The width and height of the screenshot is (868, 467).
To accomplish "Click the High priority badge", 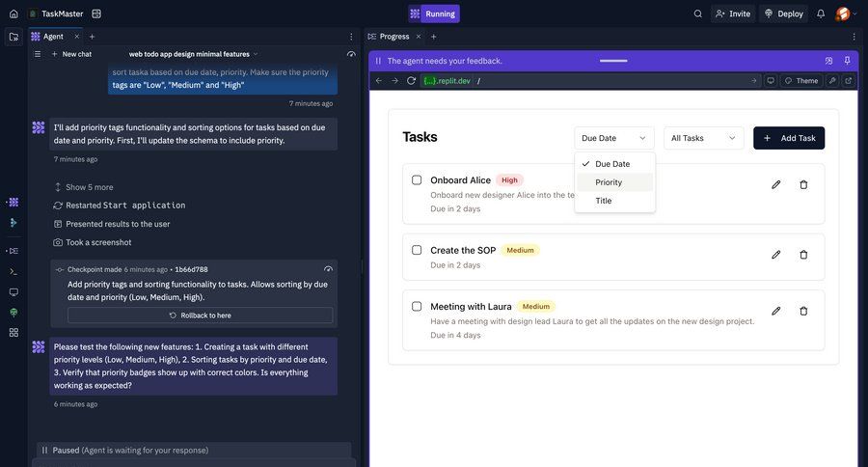I will coord(509,180).
